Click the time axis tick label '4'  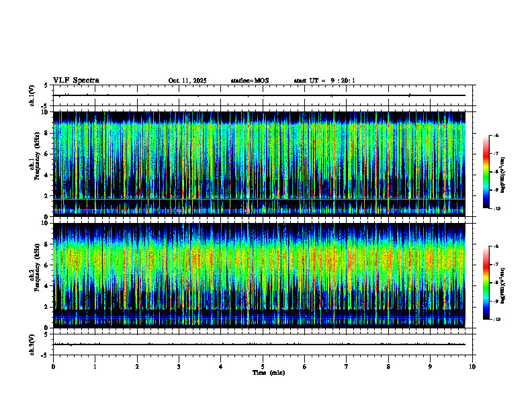click(x=221, y=367)
